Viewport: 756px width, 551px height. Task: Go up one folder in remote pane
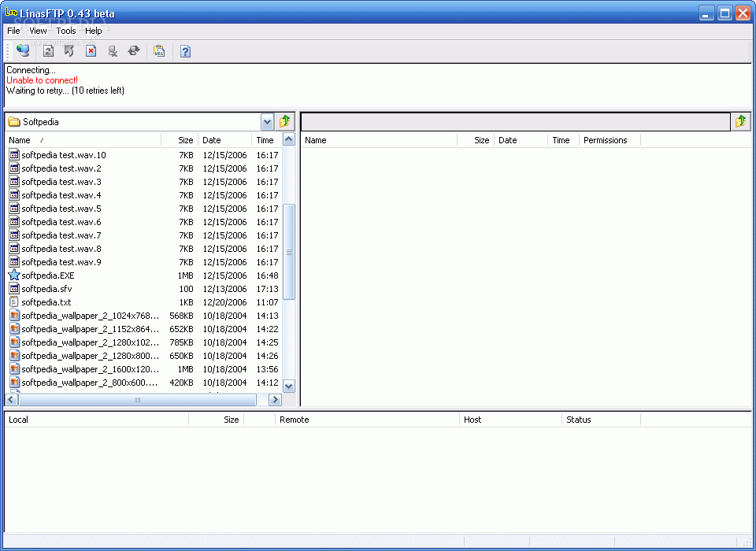tap(740, 121)
